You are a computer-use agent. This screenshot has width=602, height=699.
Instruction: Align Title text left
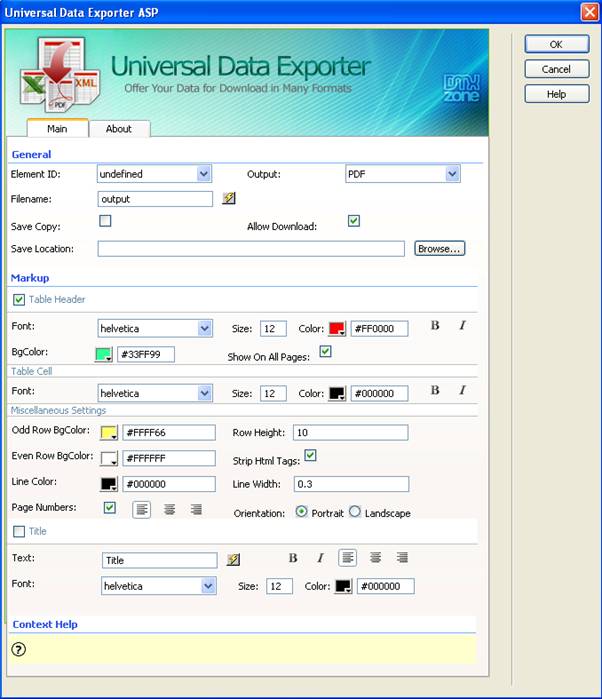pos(348,557)
